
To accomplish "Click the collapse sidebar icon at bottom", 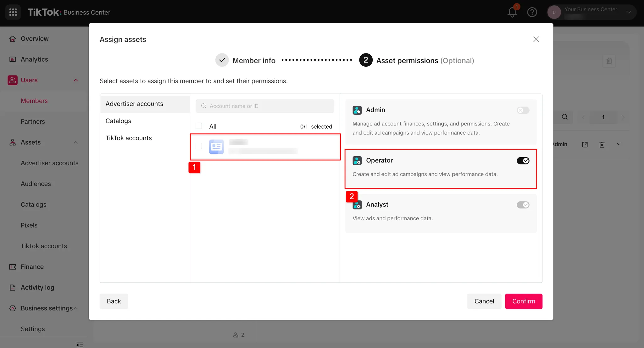I will (80, 344).
